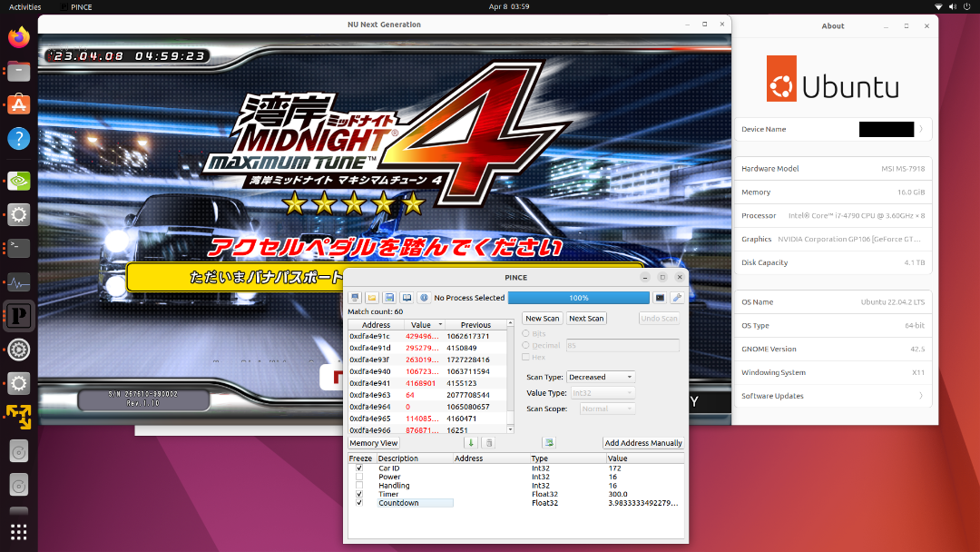This screenshot has height=552, width=980.
Task: Click the scan results vertical scrollbar
Action: pos(510,375)
